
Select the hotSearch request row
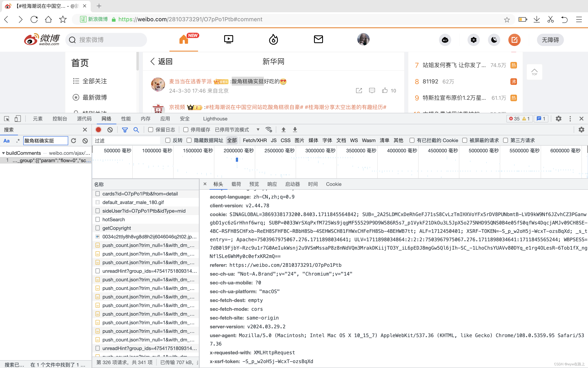point(146,220)
